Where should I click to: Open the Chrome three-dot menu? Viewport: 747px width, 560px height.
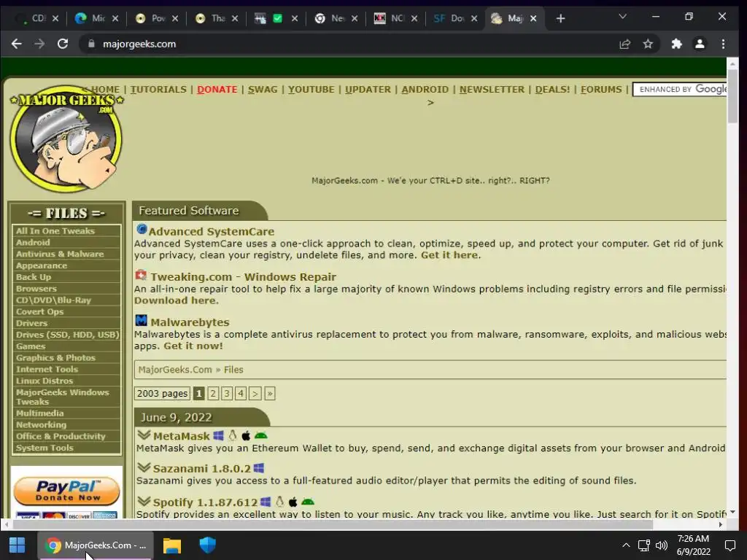click(x=723, y=44)
